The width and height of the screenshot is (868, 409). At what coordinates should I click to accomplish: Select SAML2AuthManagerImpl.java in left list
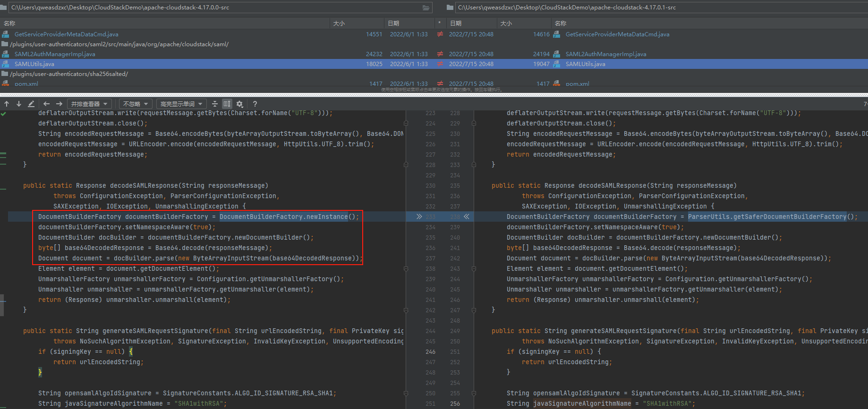pyautogui.click(x=55, y=54)
